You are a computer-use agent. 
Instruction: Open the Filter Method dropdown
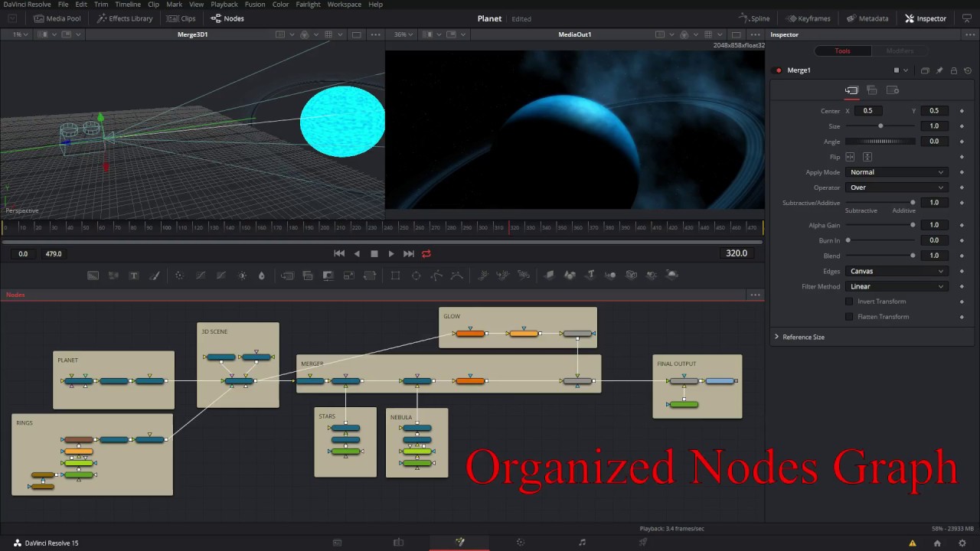[x=897, y=286]
